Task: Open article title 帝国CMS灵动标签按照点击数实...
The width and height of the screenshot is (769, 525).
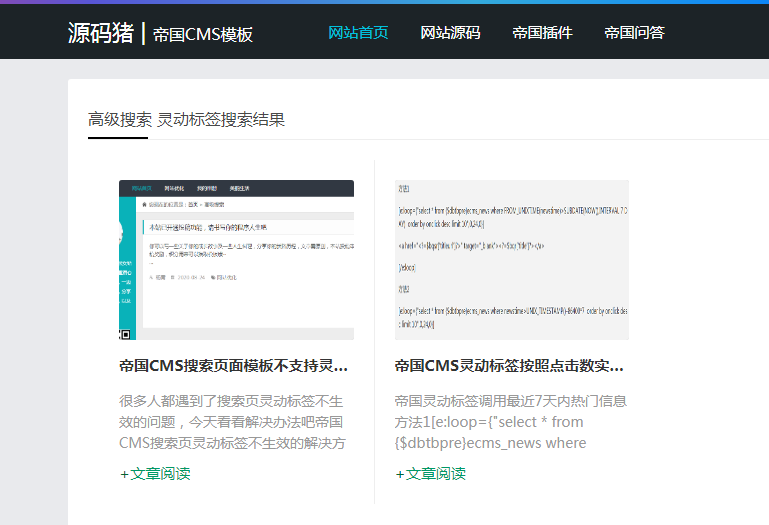Action: tap(509, 366)
